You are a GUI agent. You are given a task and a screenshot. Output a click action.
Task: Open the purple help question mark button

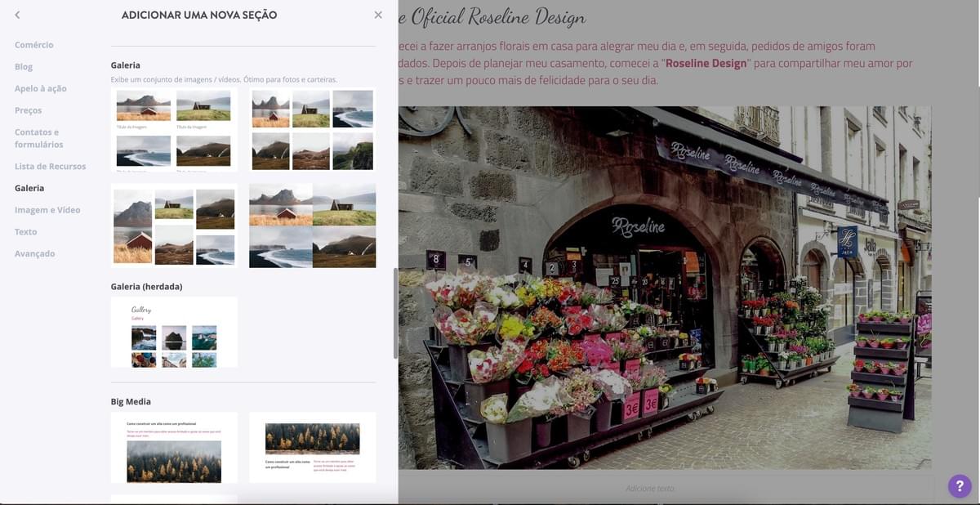pyautogui.click(x=960, y=486)
